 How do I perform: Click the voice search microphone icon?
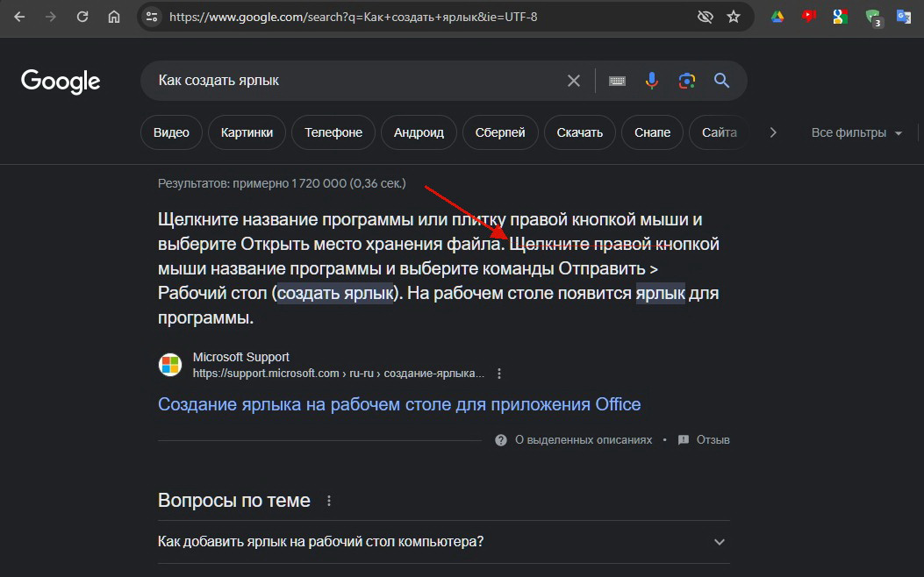coord(651,81)
